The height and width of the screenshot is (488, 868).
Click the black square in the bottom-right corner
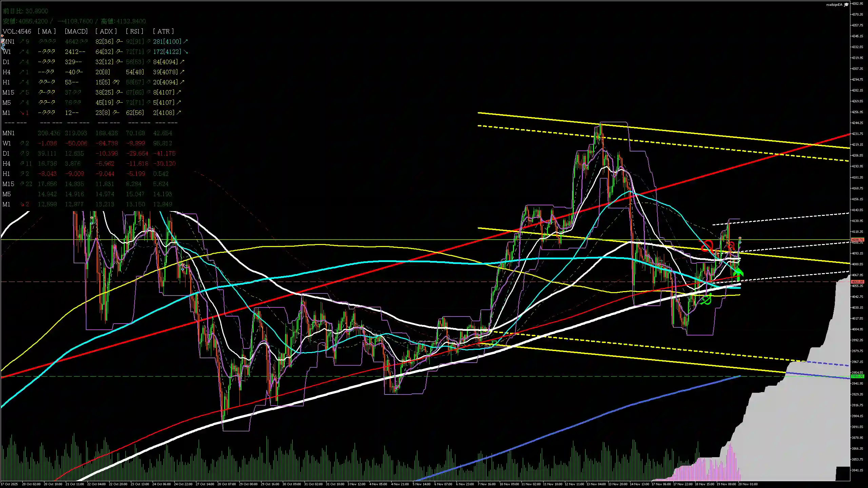tap(843, 473)
